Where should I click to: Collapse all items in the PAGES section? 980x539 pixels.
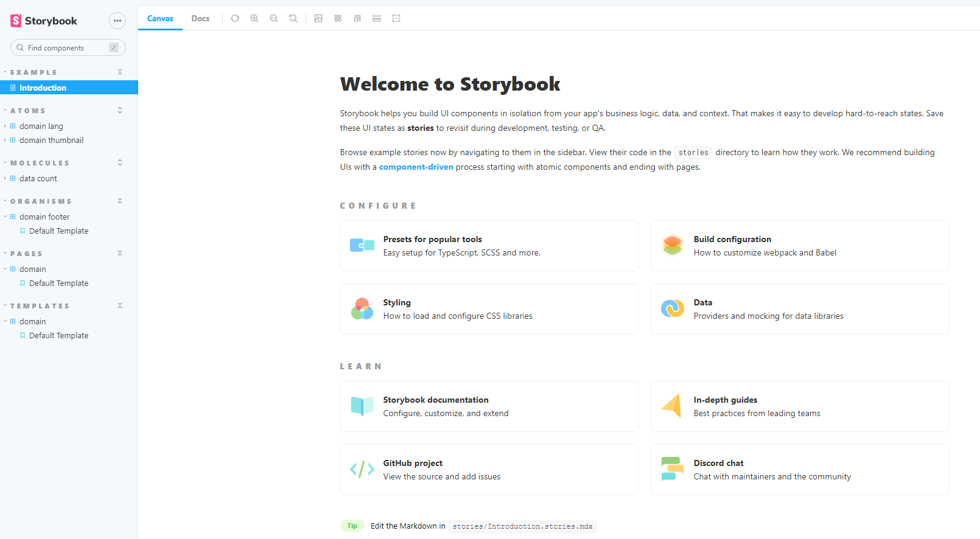tap(120, 253)
